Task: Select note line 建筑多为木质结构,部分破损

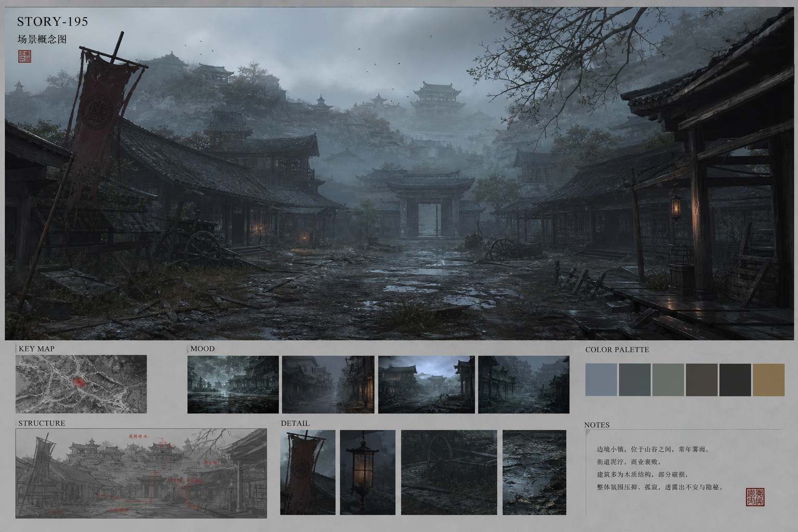Action: point(642,474)
